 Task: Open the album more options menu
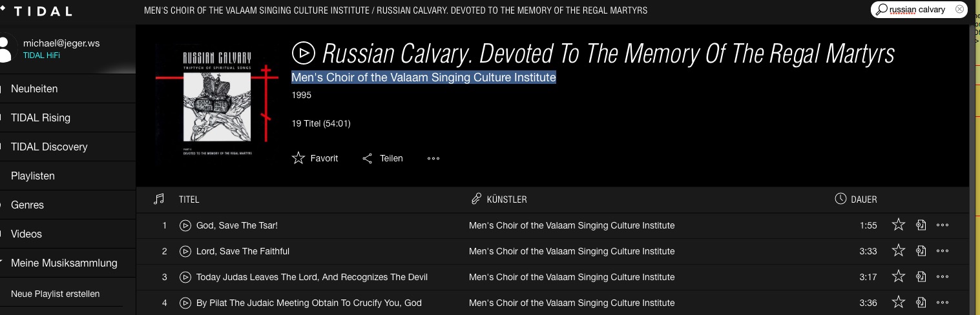point(433,158)
